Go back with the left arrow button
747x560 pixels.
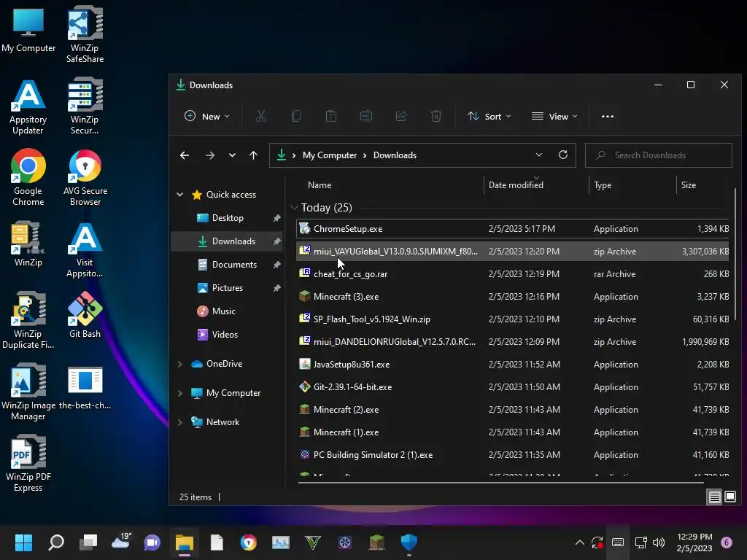point(185,155)
